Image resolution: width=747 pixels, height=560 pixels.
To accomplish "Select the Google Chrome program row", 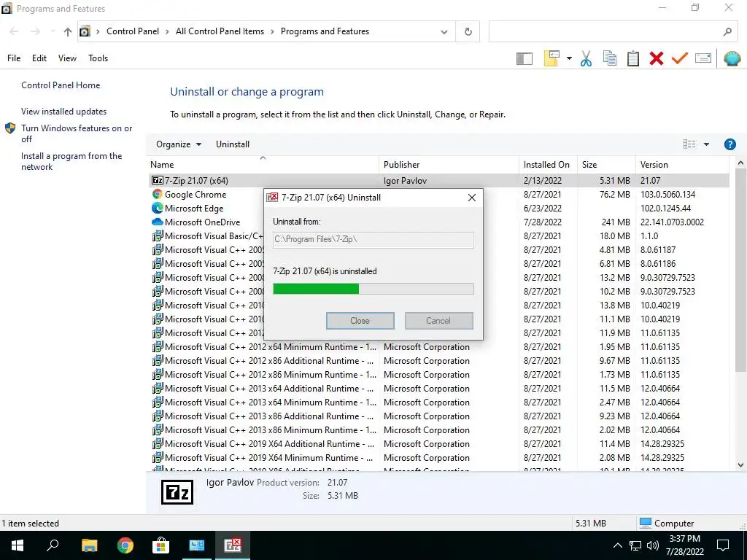I will [438, 194].
